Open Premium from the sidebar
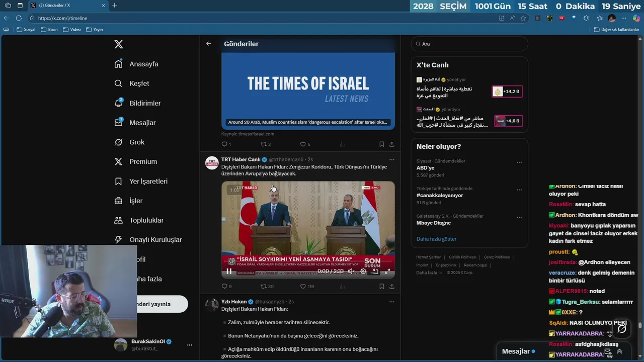 tap(136, 161)
